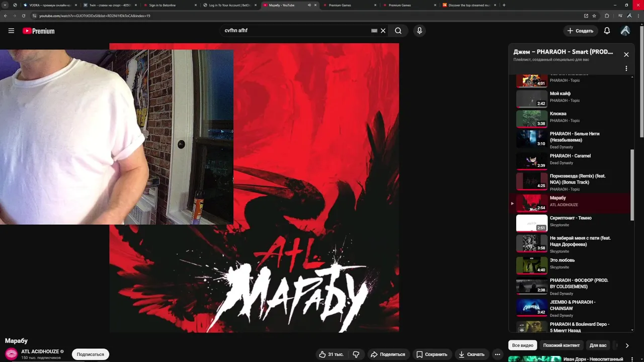Play PHARAOH - Белые Нити from the playlist
The height and width of the screenshot is (362, 644).
point(573,139)
